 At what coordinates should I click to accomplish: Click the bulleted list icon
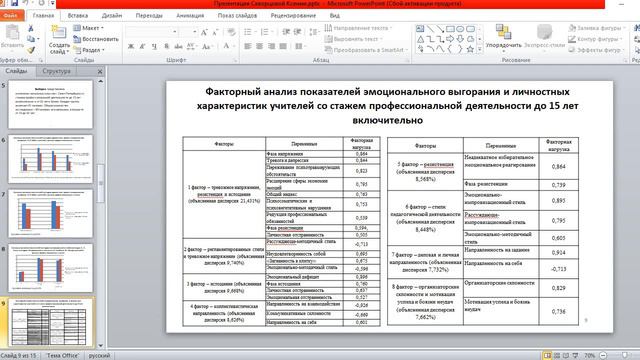[249, 32]
